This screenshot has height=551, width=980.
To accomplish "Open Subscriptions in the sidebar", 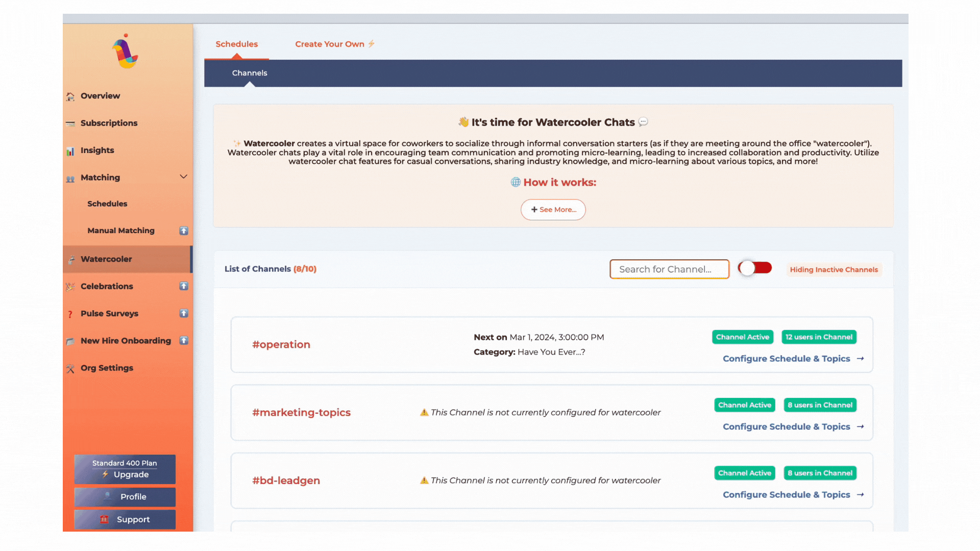I will click(109, 123).
